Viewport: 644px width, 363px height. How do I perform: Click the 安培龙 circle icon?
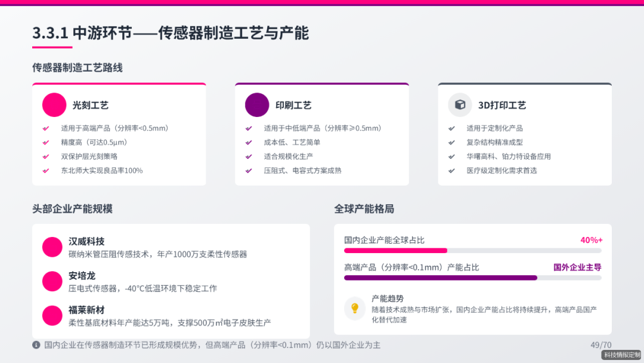point(52,281)
